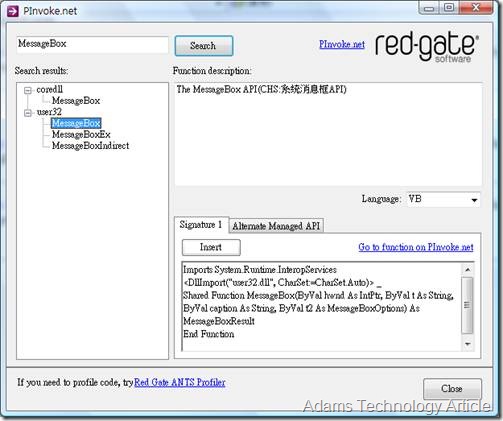This screenshot has width=503, height=421.
Task: Select the user32 tree item
Action: [x=49, y=112]
